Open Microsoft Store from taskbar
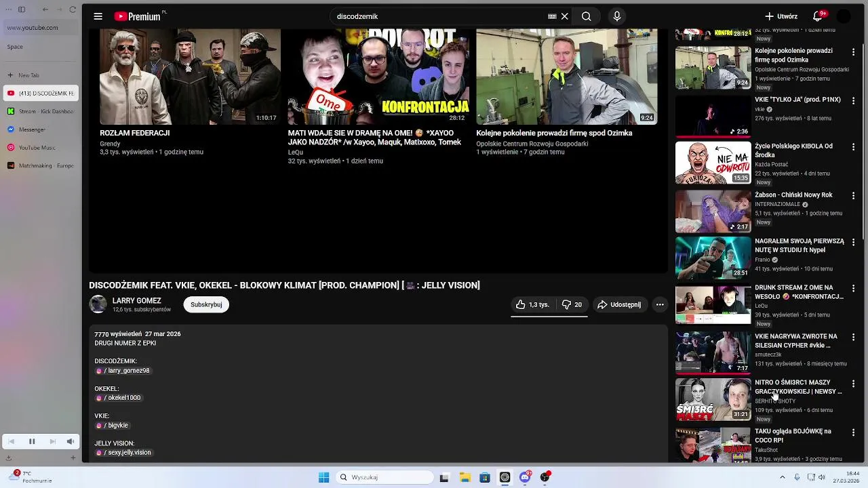Screen dimensions: 868x488 coord(485,478)
